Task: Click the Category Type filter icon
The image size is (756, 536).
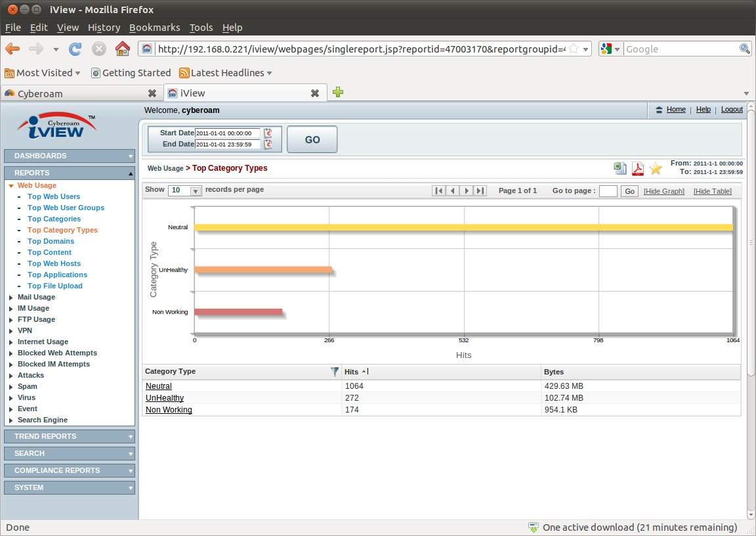Action: tap(335, 372)
